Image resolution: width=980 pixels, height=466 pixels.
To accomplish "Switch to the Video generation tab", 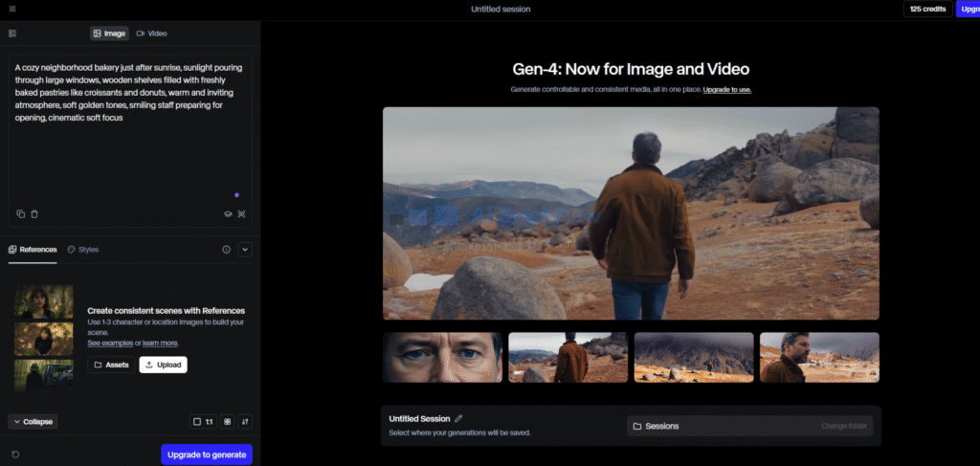I will [x=152, y=33].
